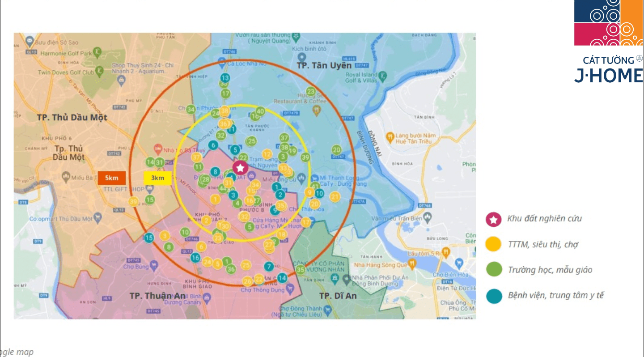Click the pink star study-site marker
The image size is (644, 357).
[241, 168]
